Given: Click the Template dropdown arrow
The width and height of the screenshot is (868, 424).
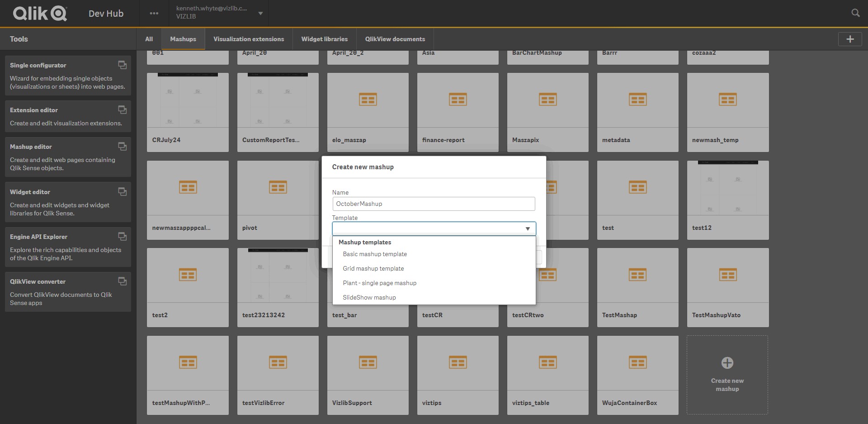Looking at the screenshot, I should coord(528,229).
